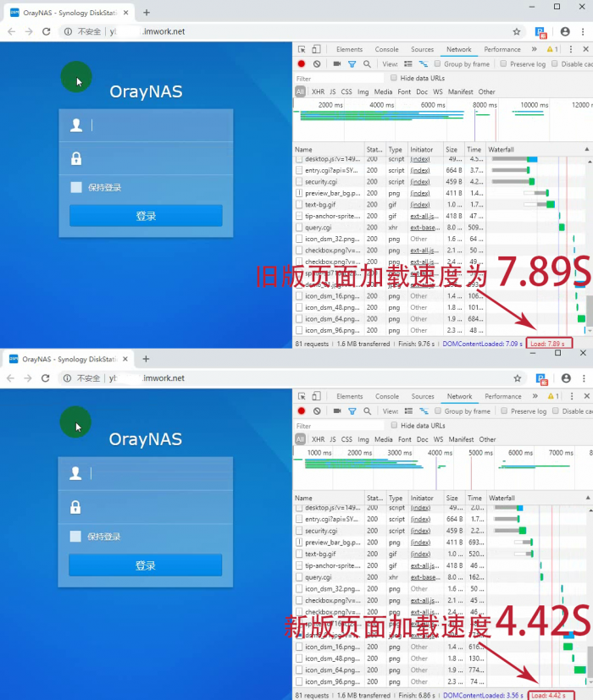Switch to Elements tab in upper DevTools
Screen dimensions: 593x700
[x=350, y=49]
